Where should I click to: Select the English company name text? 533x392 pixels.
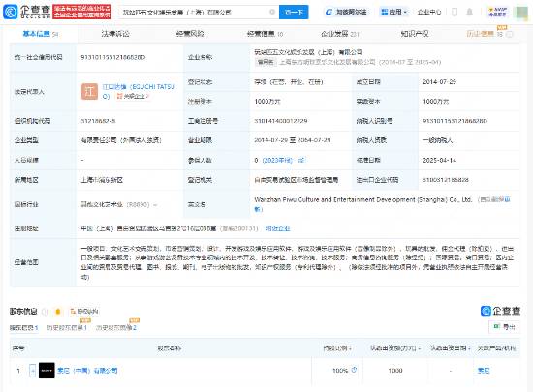click(363, 200)
